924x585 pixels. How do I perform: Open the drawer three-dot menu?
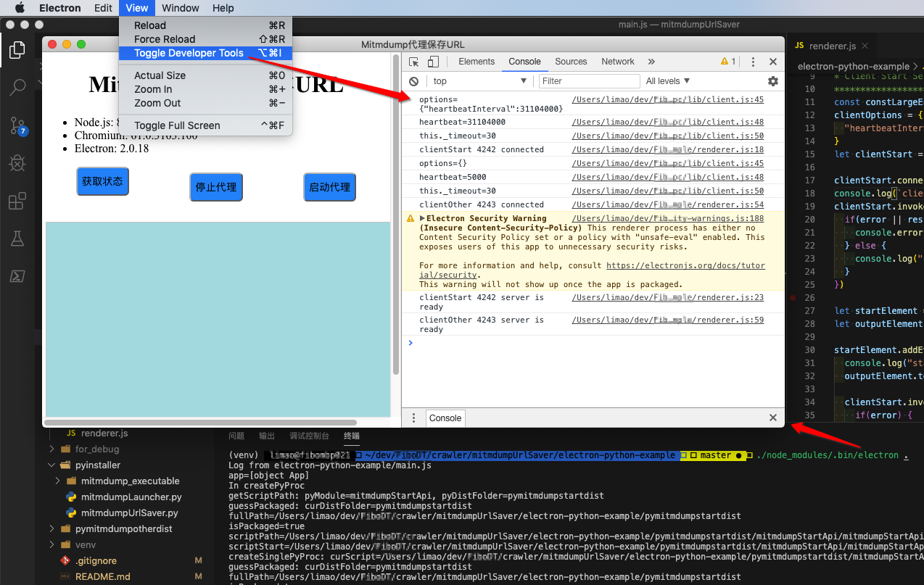click(413, 418)
